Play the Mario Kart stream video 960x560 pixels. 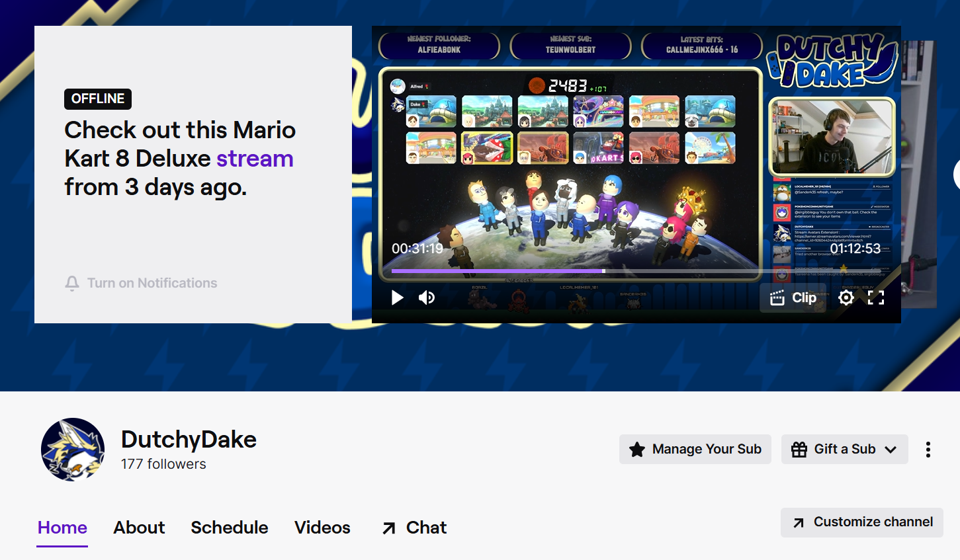tap(398, 298)
